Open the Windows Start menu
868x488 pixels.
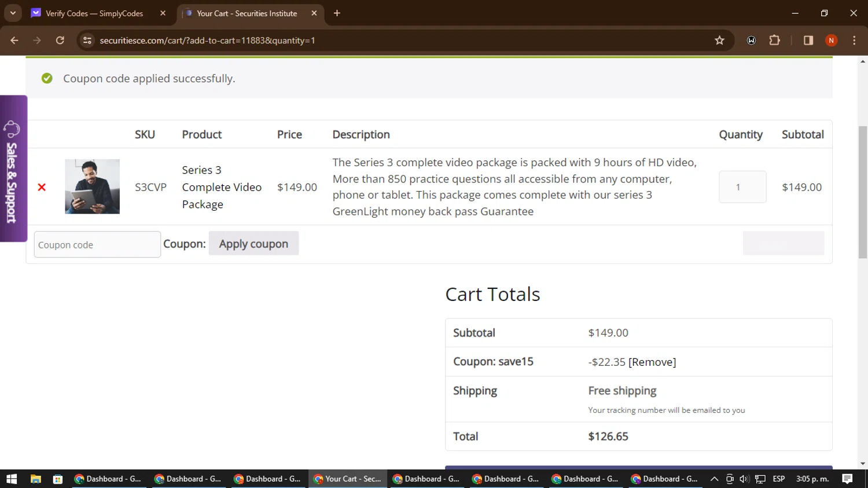(x=12, y=479)
